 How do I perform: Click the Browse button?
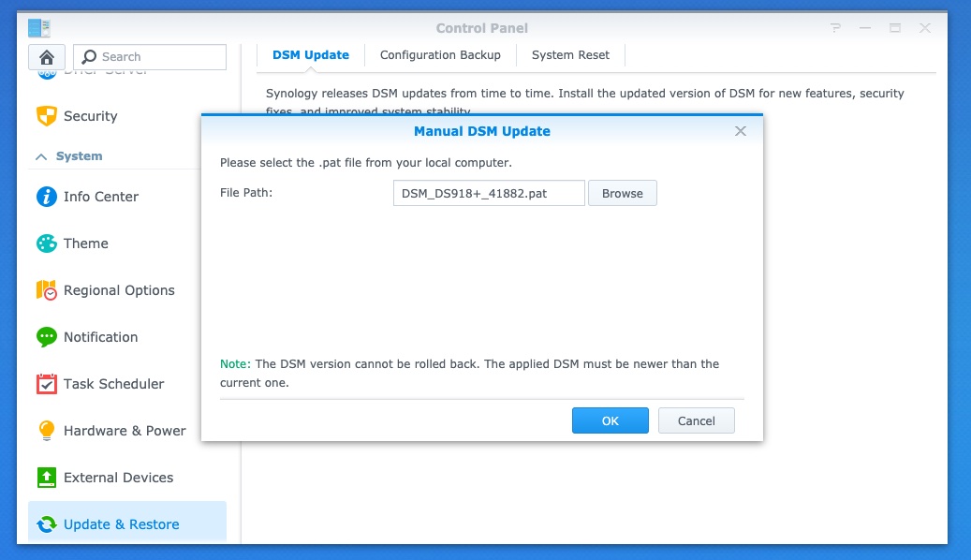pos(623,193)
